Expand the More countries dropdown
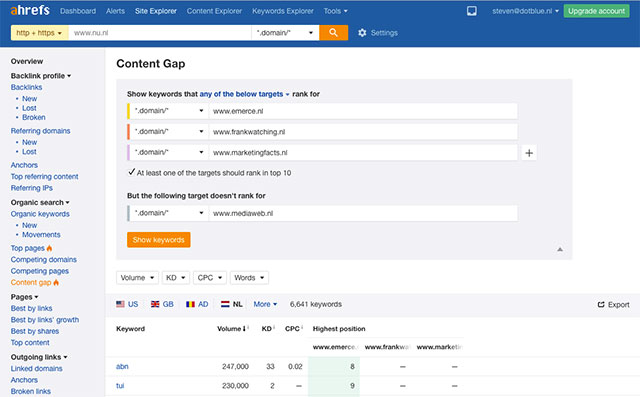 click(x=265, y=304)
